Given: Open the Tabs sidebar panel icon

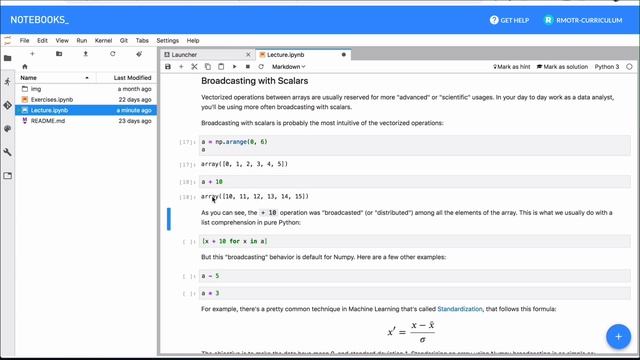Looking at the screenshot, I should point(7,176).
